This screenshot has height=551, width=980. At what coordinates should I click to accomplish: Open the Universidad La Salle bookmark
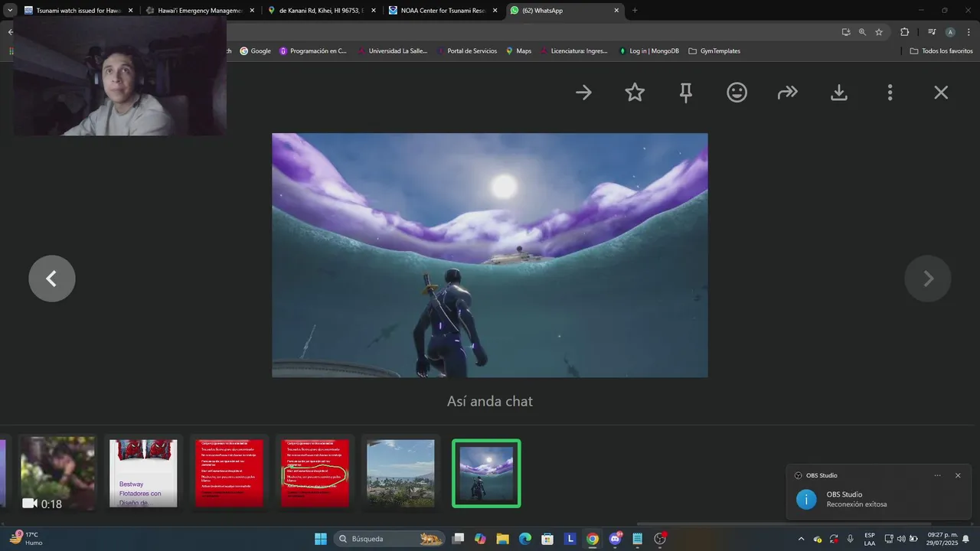pyautogui.click(x=392, y=51)
